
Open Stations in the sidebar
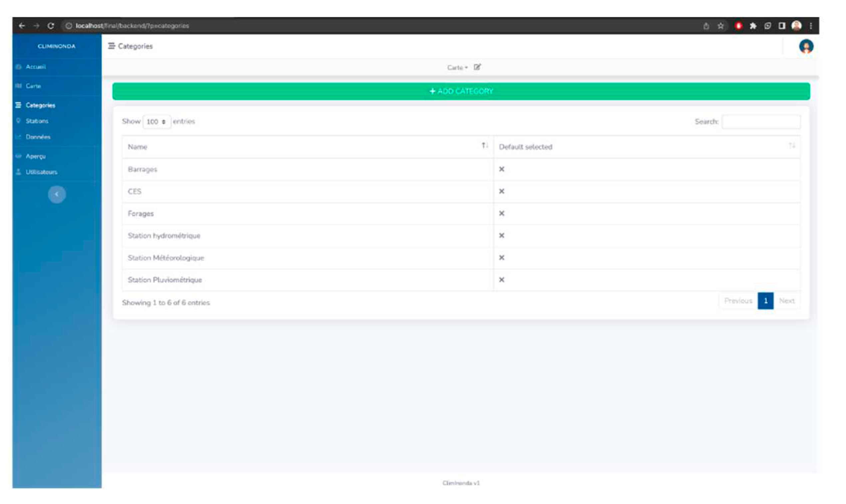point(37,121)
